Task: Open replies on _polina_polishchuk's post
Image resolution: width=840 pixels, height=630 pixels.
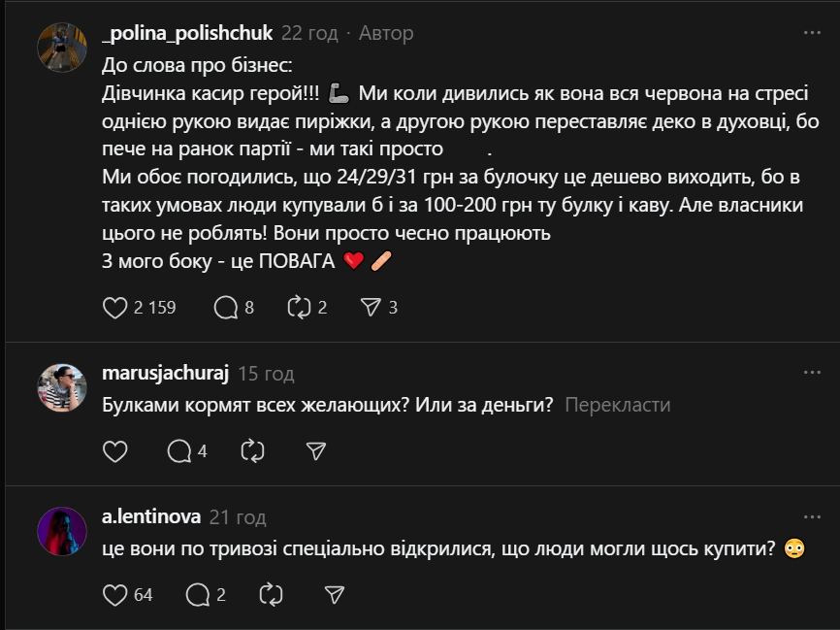Action: coord(225,308)
